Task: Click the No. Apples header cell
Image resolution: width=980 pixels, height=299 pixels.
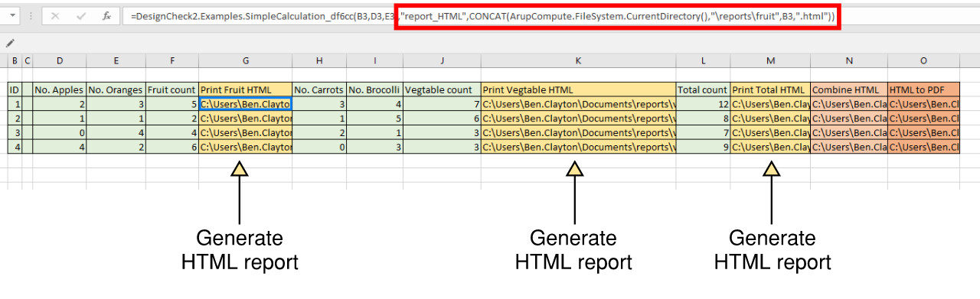Action: pyautogui.click(x=60, y=89)
